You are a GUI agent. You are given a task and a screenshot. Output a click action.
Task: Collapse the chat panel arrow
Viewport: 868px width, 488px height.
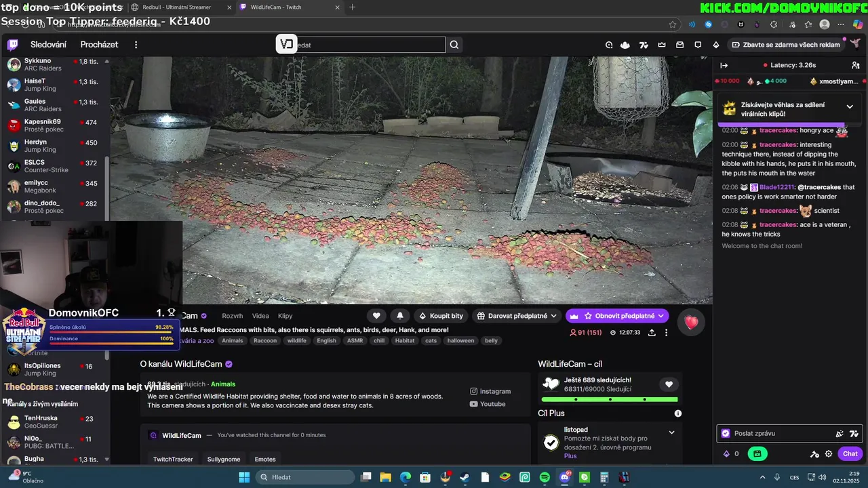pyautogui.click(x=724, y=65)
